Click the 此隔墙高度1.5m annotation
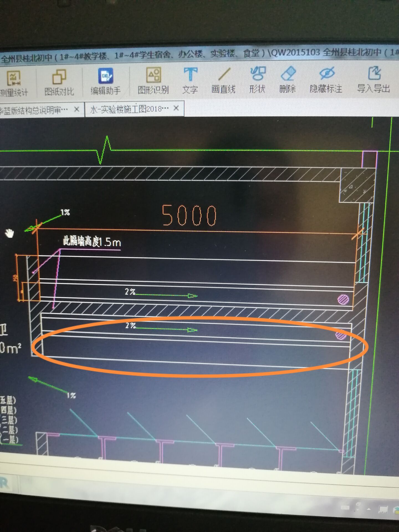The height and width of the screenshot is (532, 399). [92, 242]
